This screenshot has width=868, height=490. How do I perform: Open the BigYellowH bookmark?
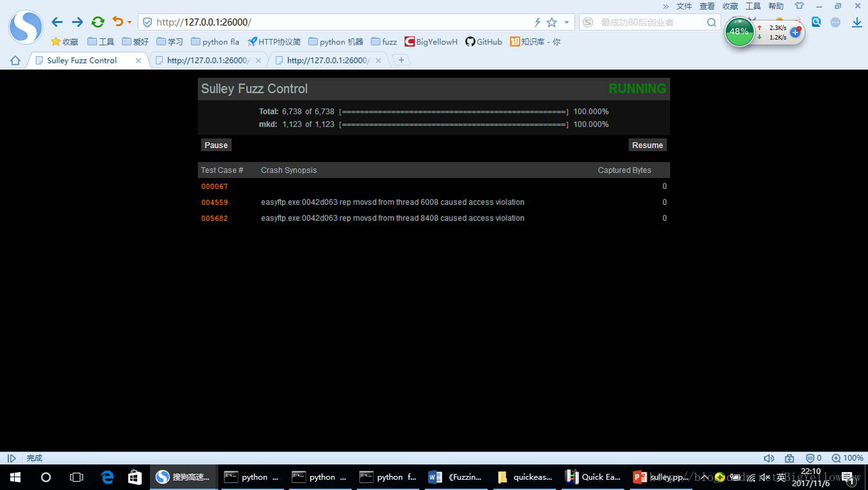click(431, 42)
